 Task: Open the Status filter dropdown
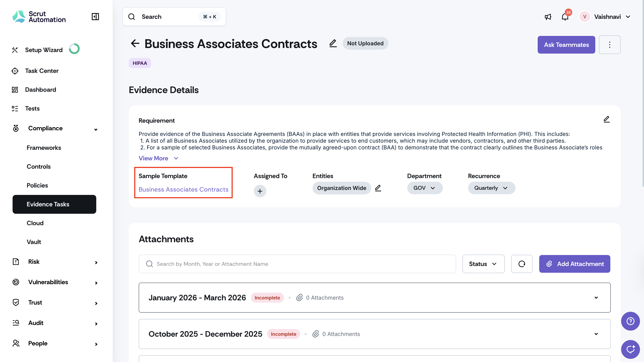483,264
